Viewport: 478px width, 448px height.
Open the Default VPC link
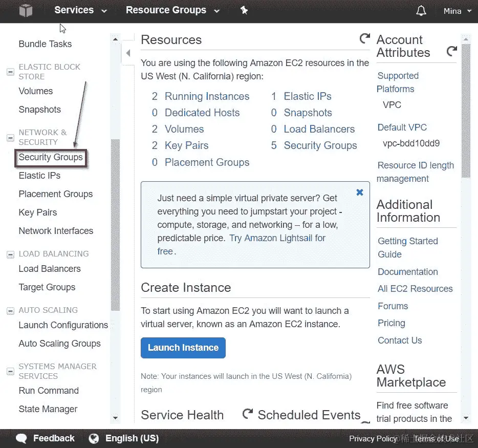[402, 127]
